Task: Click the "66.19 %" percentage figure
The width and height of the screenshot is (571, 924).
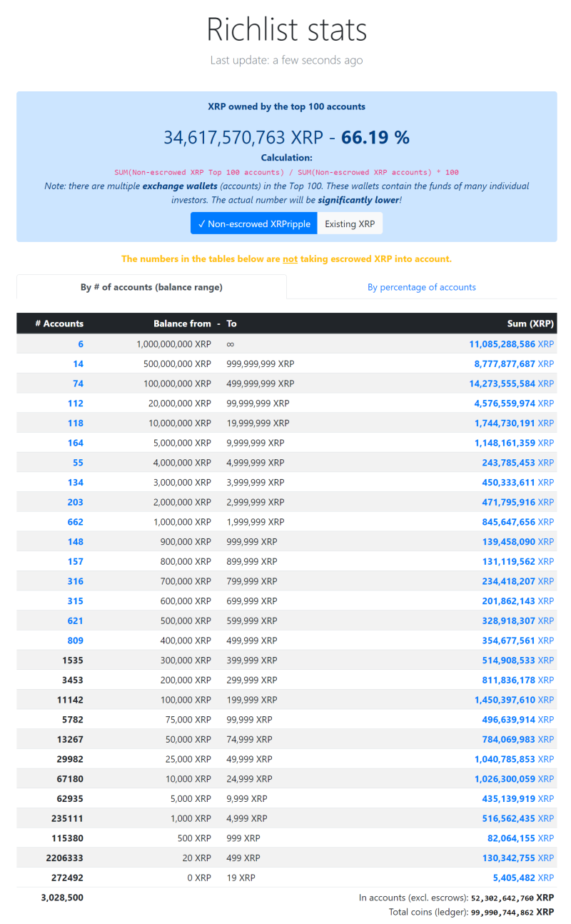Action: coord(375,137)
